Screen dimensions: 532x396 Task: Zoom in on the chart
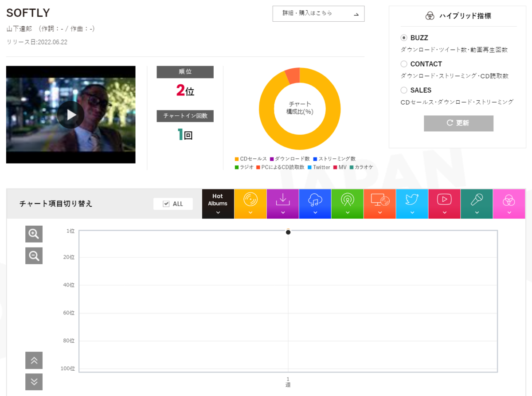point(34,234)
